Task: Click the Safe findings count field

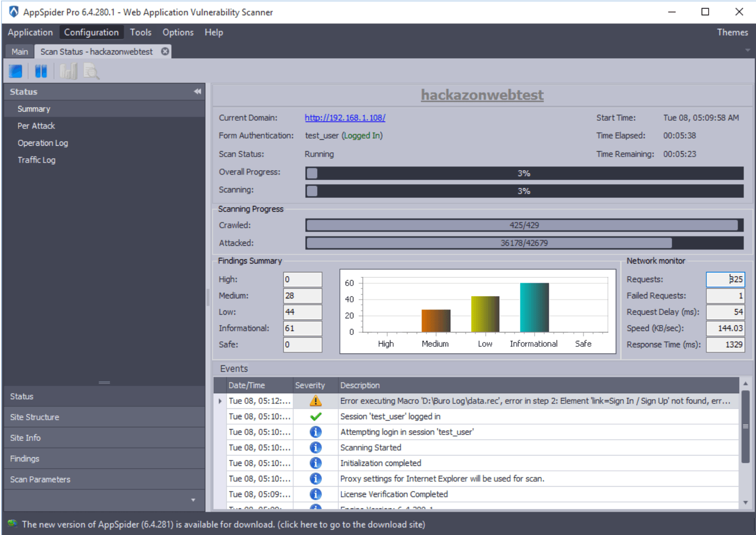Action: pos(302,345)
